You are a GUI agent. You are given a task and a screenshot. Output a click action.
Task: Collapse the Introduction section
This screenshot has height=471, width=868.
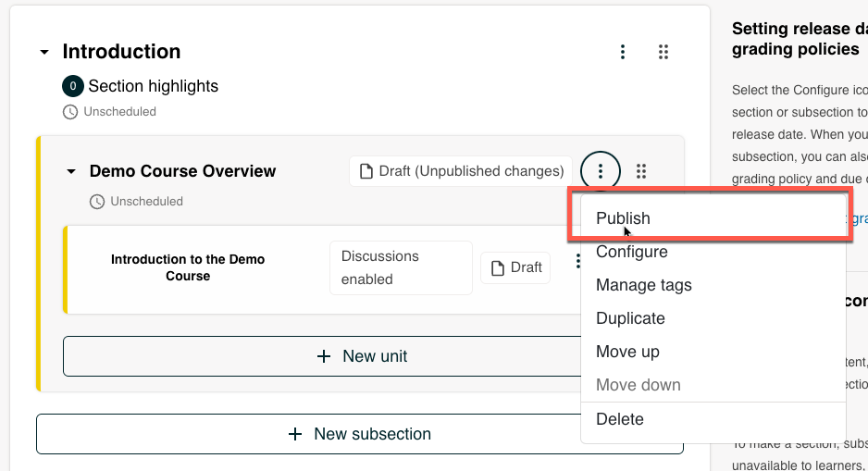click(44, 53)
